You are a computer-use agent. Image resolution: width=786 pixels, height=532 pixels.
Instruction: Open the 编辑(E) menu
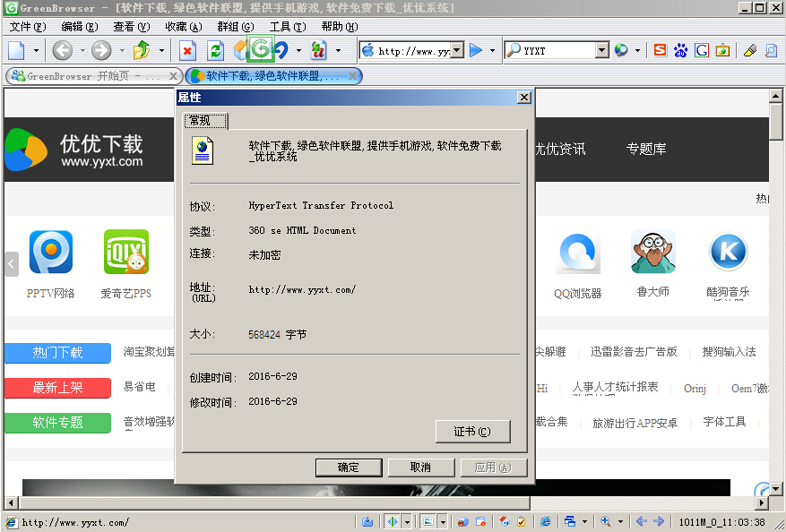coord(79,27)
